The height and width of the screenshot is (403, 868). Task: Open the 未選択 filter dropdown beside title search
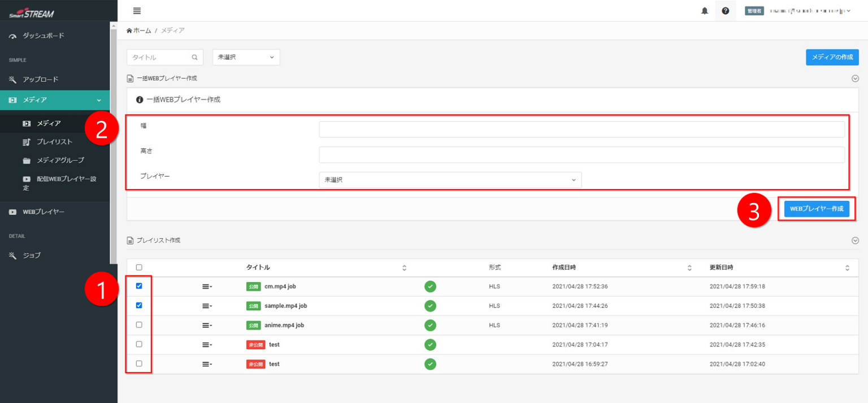pos(246,58)
